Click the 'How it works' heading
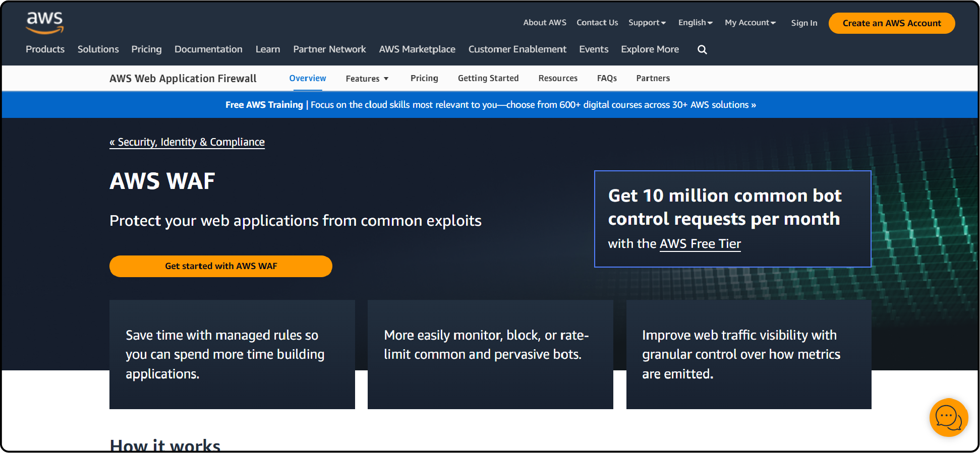Screen dimensions: 980x453 (165, 445)
